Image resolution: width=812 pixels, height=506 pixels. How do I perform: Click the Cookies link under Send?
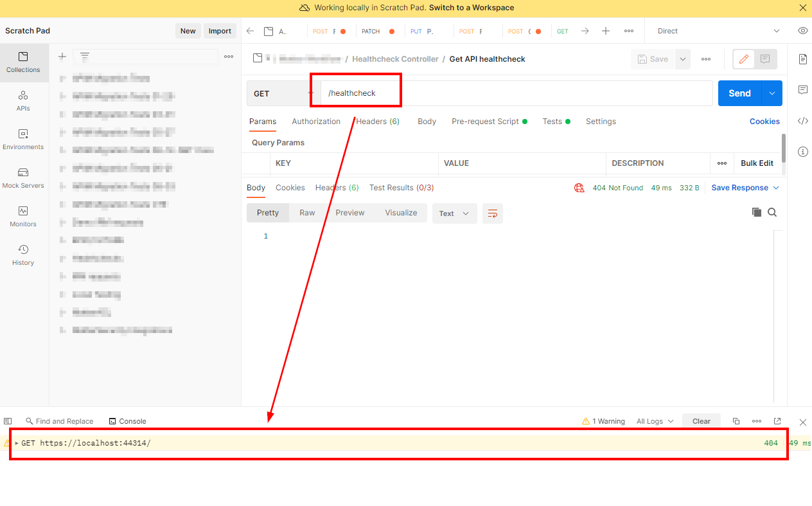pos(764,122)
